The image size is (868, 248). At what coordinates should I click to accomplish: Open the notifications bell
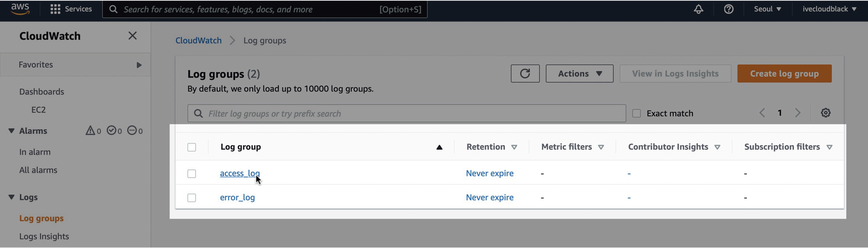[698, 9]
